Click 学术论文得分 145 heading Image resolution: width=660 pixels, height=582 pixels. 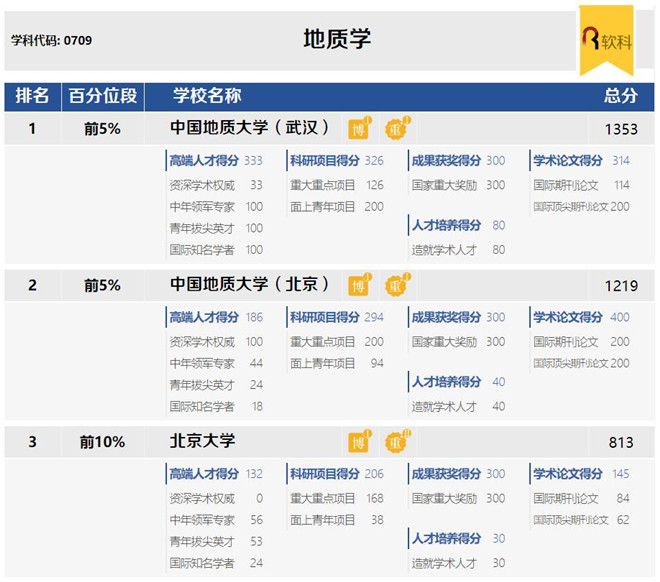581,473
